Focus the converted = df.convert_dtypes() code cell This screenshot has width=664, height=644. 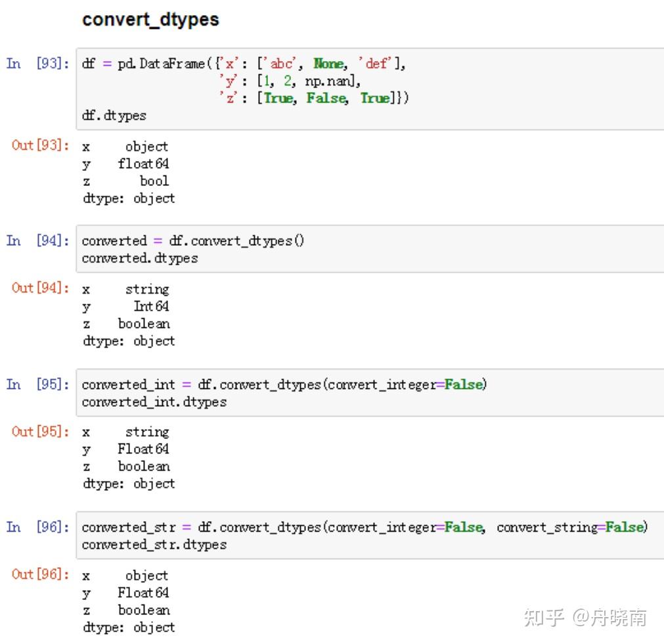click(368, 249)
